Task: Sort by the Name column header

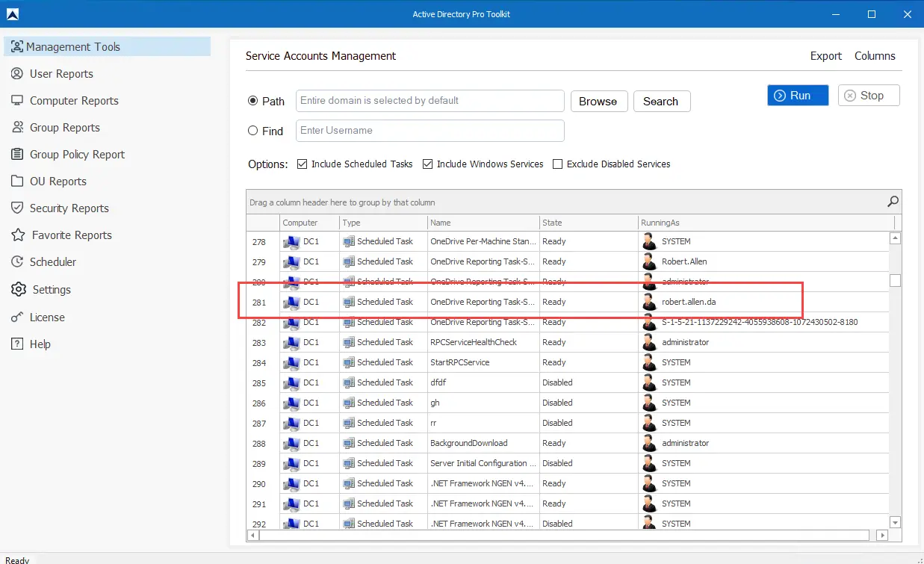Action: click(x=483, y=223)
